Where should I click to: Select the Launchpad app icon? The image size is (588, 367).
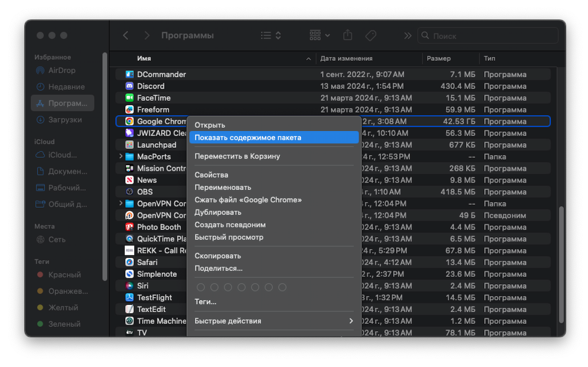click(x=129, y=145)
